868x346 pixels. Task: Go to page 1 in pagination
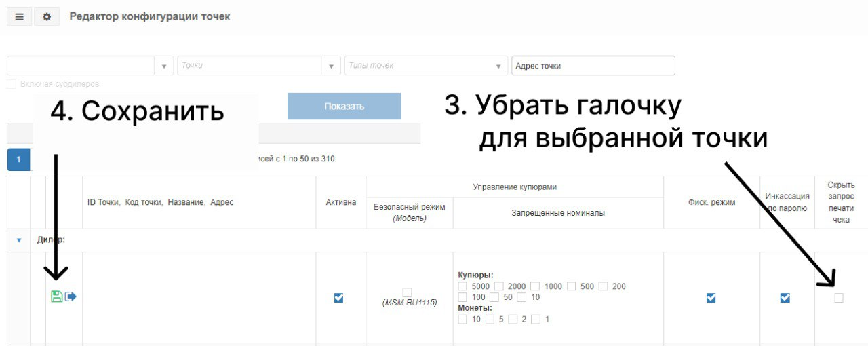[19, 160]
